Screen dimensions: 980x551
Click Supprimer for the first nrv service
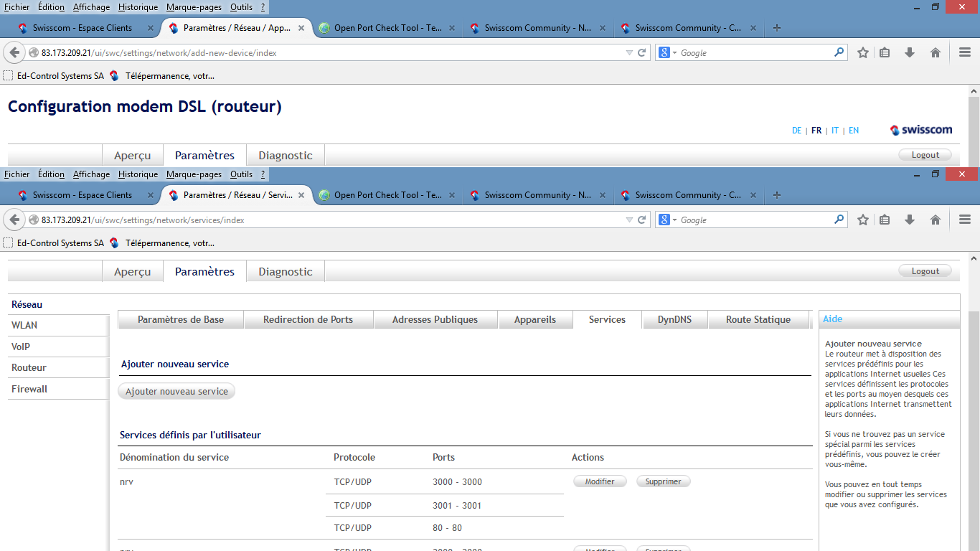coord(663,481)
